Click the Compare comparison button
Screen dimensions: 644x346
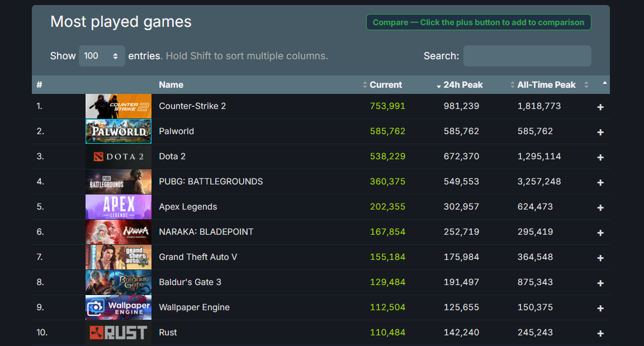click(x=478, y=22)
